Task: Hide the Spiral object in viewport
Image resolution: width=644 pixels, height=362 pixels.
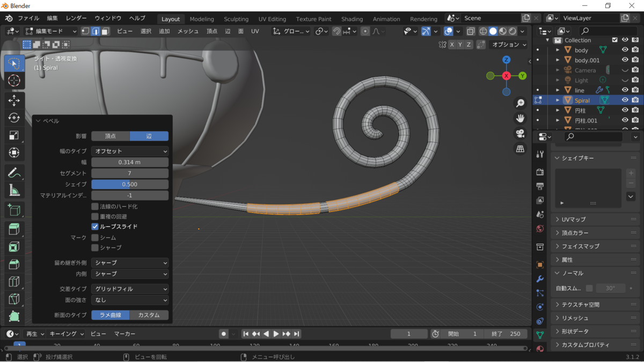Action: (625, 100)
